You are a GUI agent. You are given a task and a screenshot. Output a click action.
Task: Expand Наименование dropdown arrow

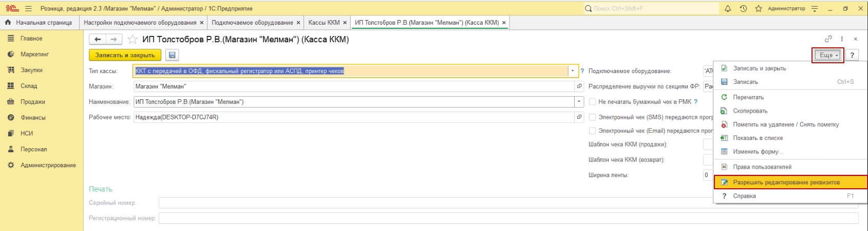point(579,102)
